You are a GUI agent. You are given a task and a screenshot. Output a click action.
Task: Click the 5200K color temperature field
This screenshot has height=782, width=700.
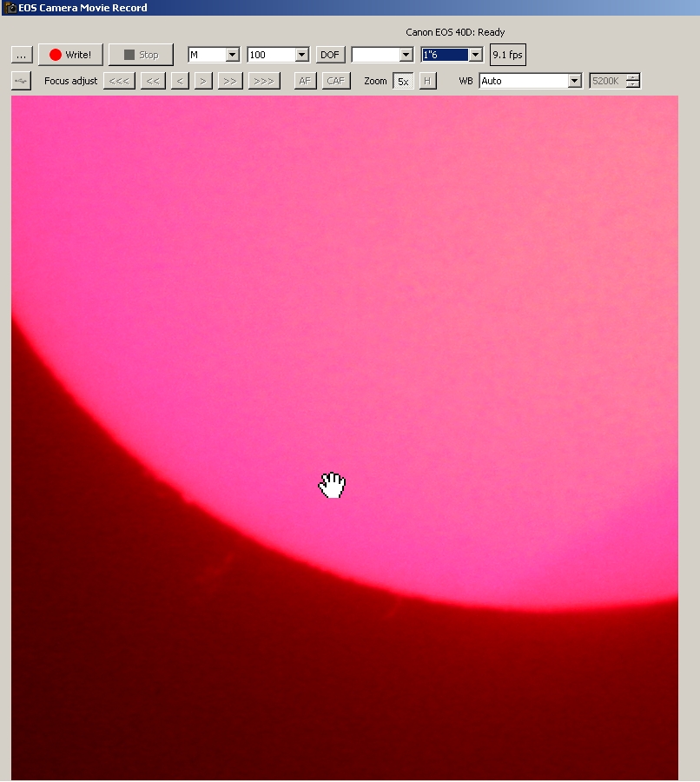coord(608,81)
